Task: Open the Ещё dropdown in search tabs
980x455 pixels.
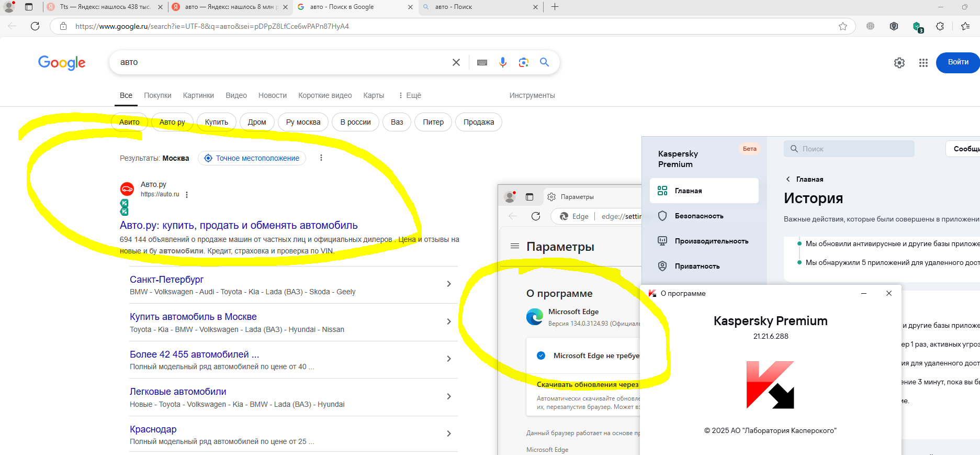Action: 409,95
